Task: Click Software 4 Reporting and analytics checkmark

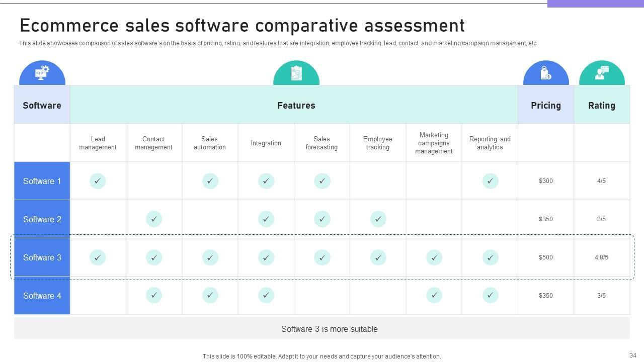Action: tap(491, 296)
